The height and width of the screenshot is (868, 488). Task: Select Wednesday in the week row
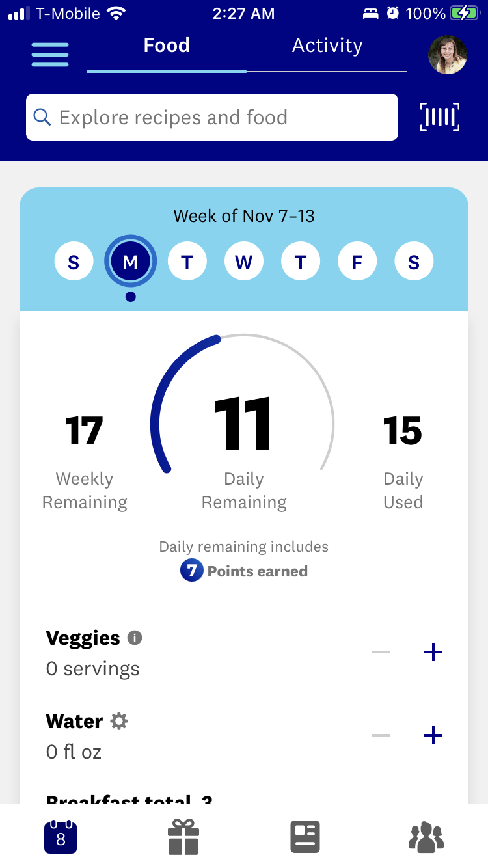243,262
